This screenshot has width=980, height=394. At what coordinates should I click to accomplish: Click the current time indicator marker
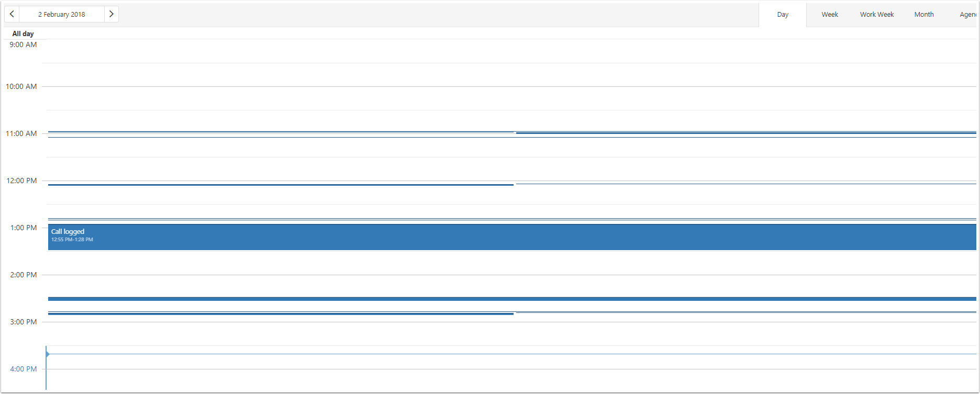click(x=47, y=354)
